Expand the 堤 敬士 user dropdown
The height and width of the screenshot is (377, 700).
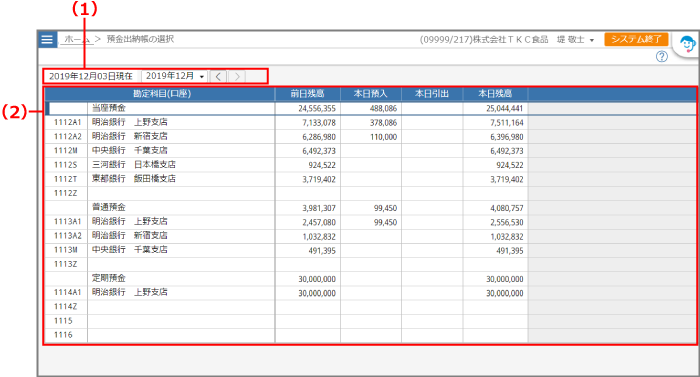[575, 40]
